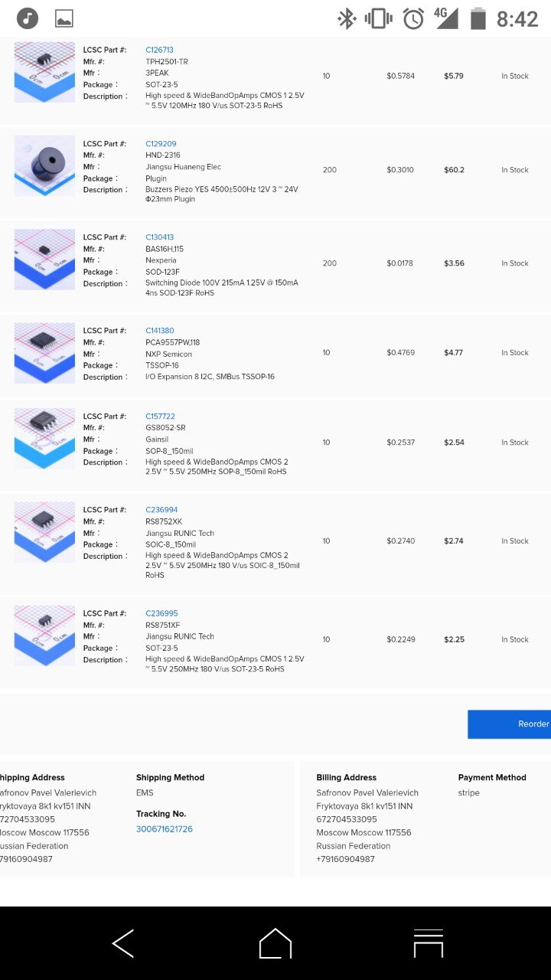Open tracking number 300671621726
Viewport: 551px width, 980px height.
pos(165,829)
